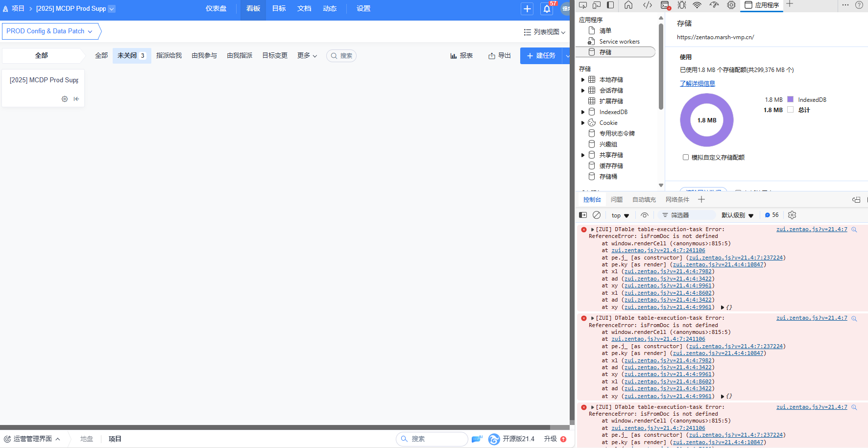Click the bottom bar 搜索 search field
868x448 pixels.
432,439
